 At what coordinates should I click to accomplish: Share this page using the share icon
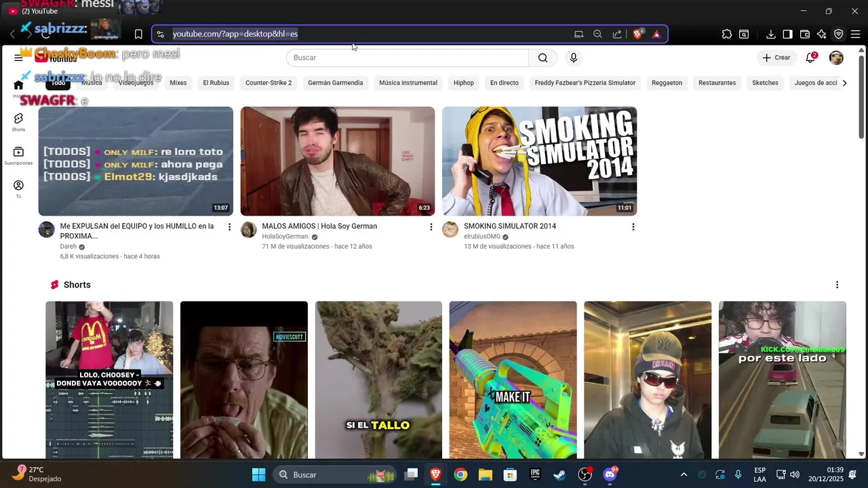[x=617, y=34]
